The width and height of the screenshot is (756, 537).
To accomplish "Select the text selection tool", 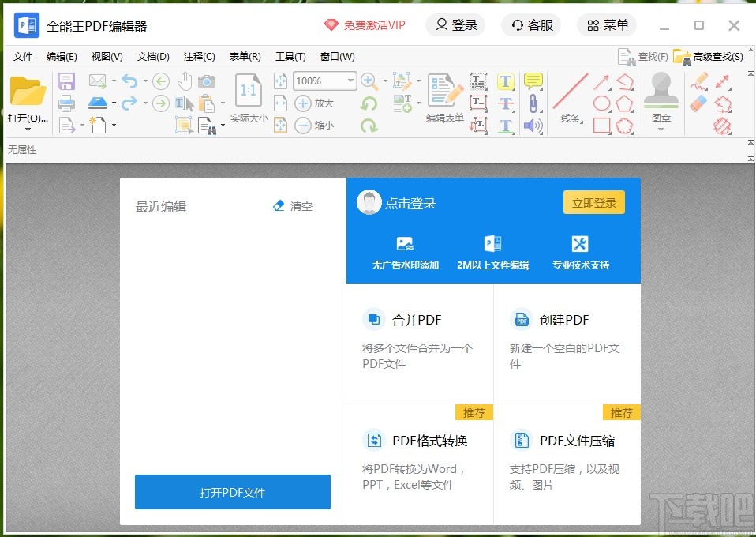I will pos(184,103).
